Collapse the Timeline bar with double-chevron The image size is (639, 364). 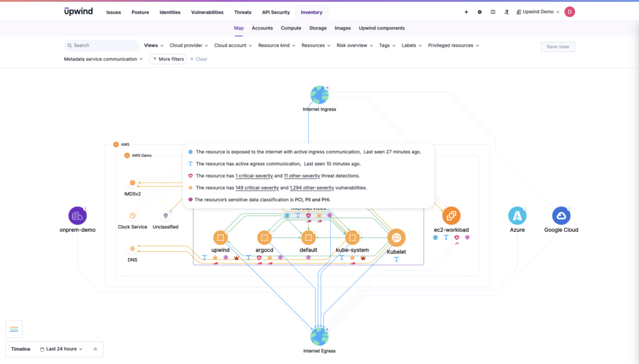point(95,349)
